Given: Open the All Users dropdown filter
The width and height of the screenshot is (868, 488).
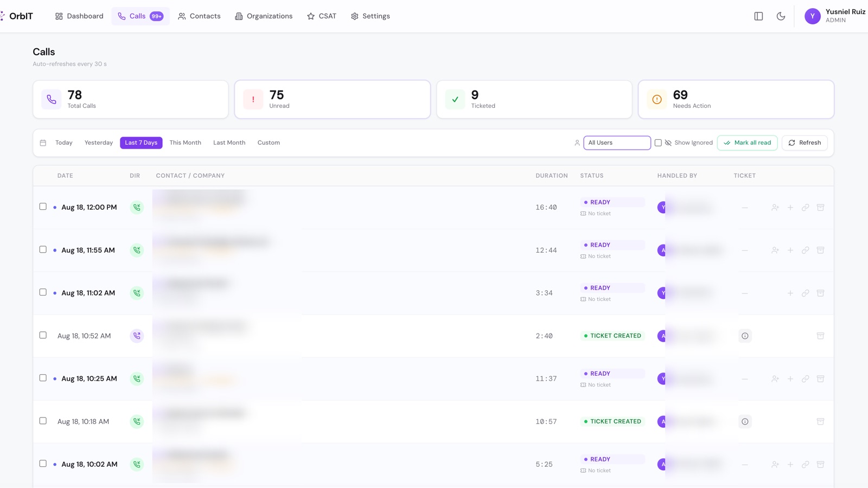Looking at the screenshot, I should 617,143.
